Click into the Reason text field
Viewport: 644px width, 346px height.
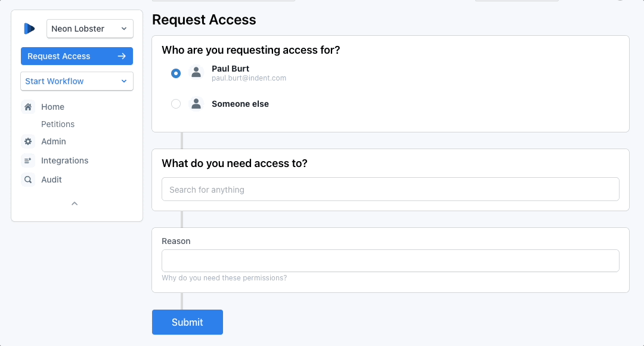(x=390, y=261)
